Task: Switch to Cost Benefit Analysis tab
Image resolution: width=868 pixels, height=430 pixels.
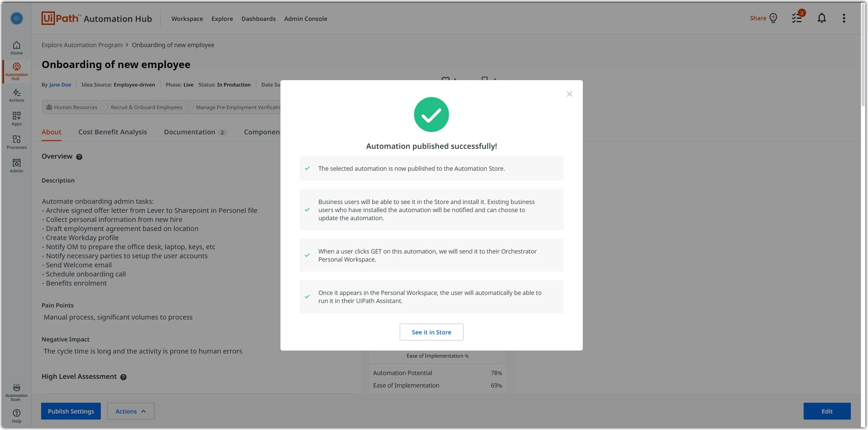Action: 113,132
